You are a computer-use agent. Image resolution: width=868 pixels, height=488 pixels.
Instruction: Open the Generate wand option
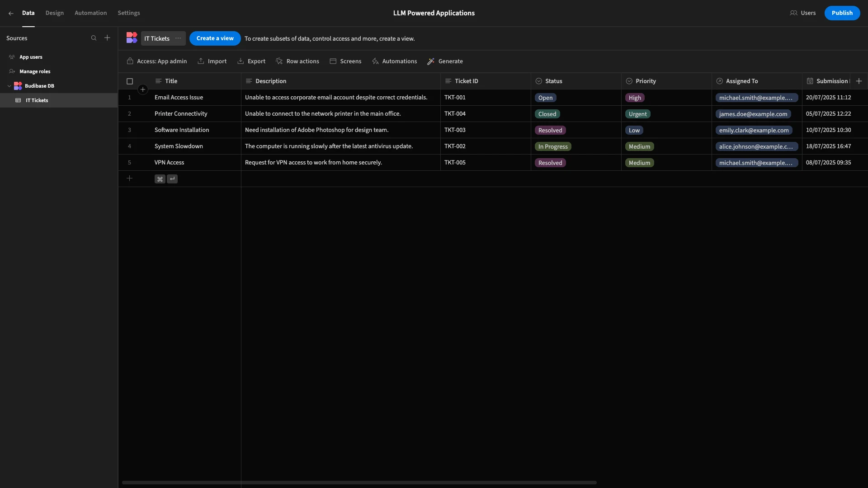click(x=445, y=61)
